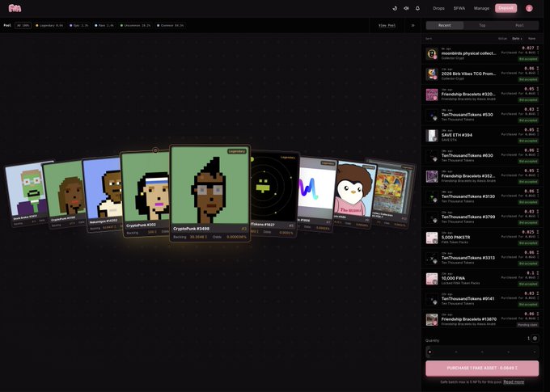Click the TenThousandTokens #630 thumbnail icon

pos(432,156)
